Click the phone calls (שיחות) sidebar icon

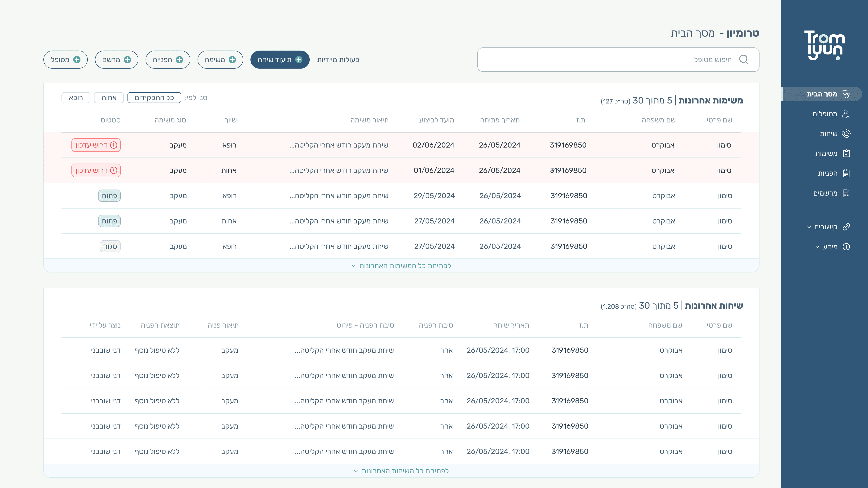[x=846, y=134]
